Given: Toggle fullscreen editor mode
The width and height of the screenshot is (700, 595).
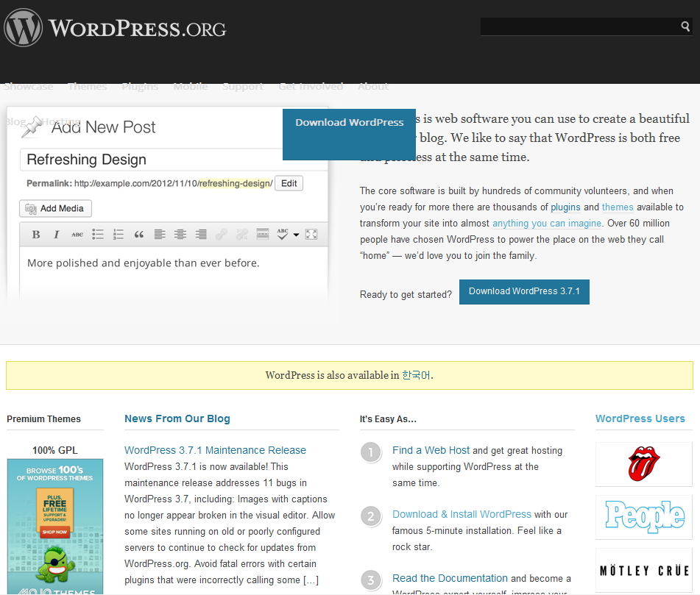Looking at the screenshot, I should click(311, 235).
